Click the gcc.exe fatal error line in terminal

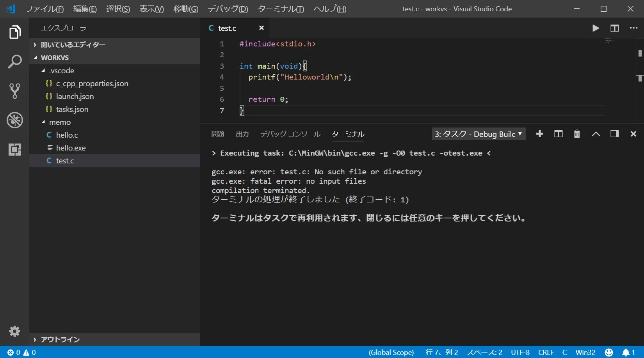tap(289, 181)
